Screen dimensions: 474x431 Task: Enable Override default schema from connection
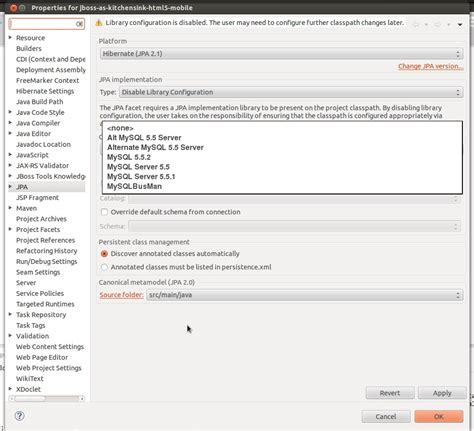(x=104, y=212)
